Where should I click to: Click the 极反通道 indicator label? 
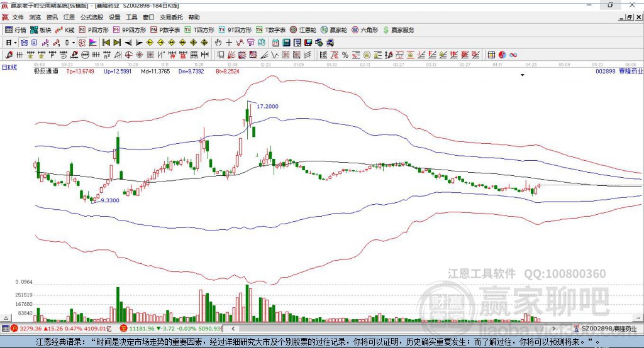pyautogui.click(x=46, y=72)
